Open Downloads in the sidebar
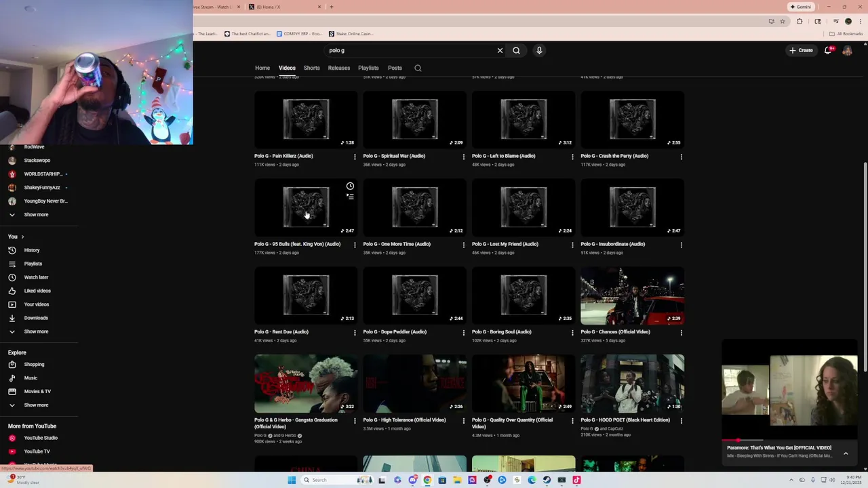The image size is (868, 488). [36, 318]
